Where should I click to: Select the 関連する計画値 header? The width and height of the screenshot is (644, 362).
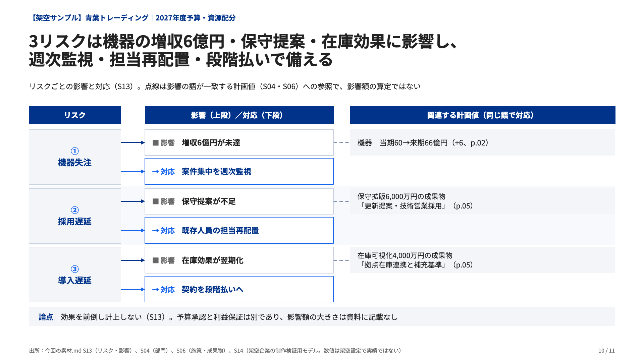click(x=483, y=115)
